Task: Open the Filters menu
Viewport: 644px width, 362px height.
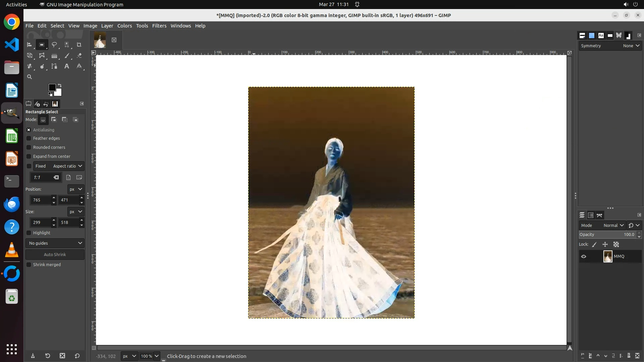Action: coord(159,26)
